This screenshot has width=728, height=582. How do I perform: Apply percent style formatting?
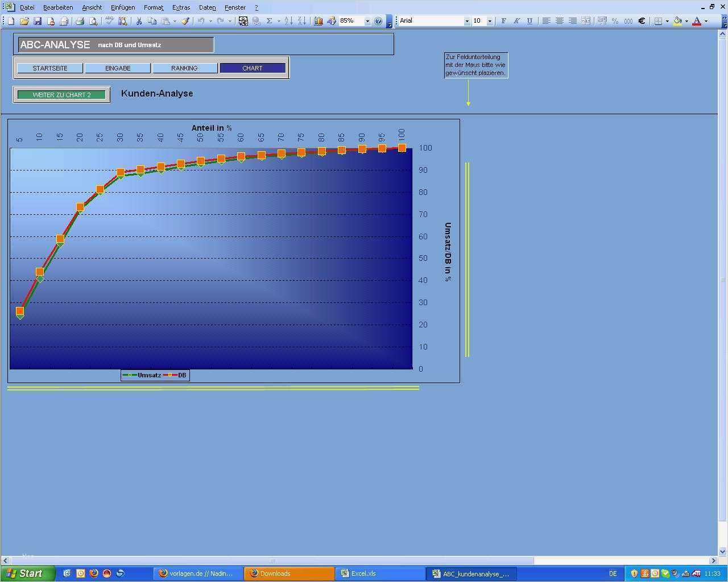pyautogui.click(x=615, y=21)
